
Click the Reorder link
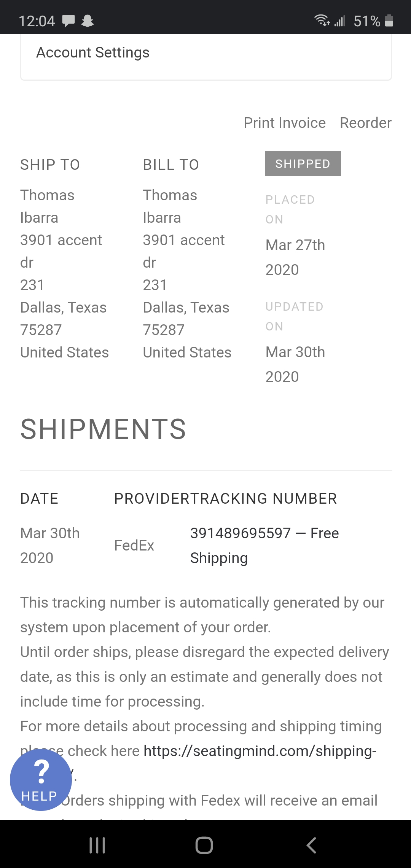[365, 123]
